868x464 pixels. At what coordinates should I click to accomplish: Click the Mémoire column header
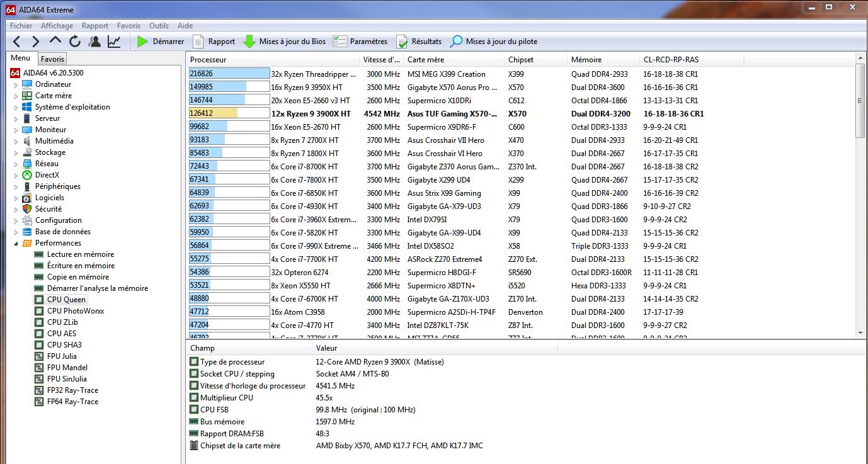(x=603, y=60)
